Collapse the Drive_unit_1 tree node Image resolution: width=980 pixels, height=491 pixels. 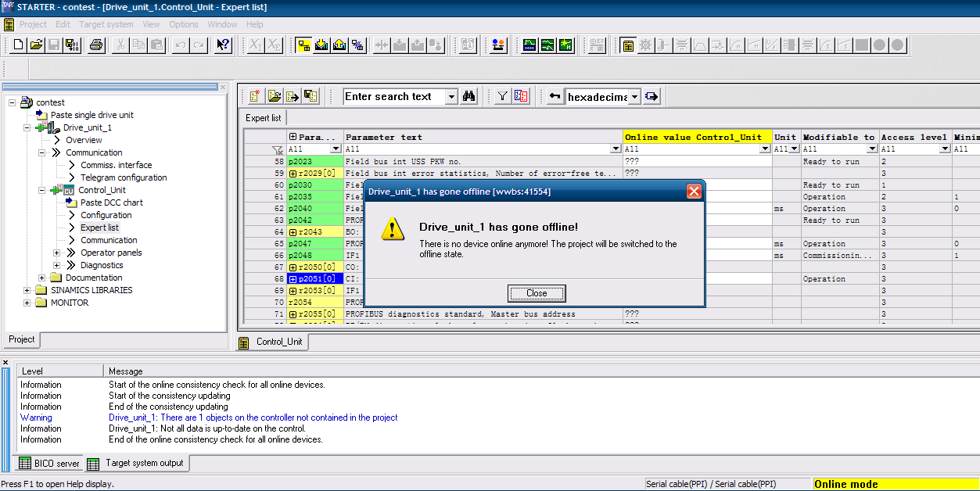point(27,127)
